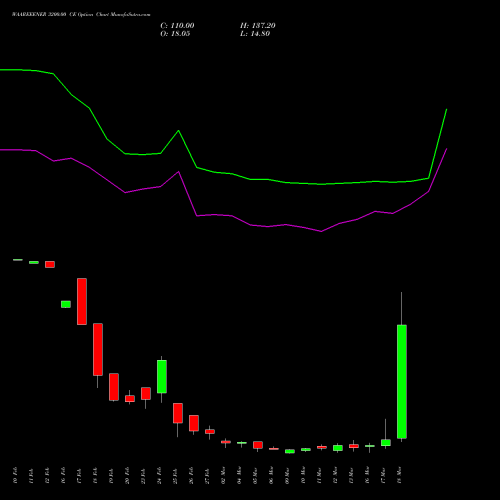500x500 pixels.
Task: Select the tall green candle for 18 Mar
Action: click(x=402, y=381)
